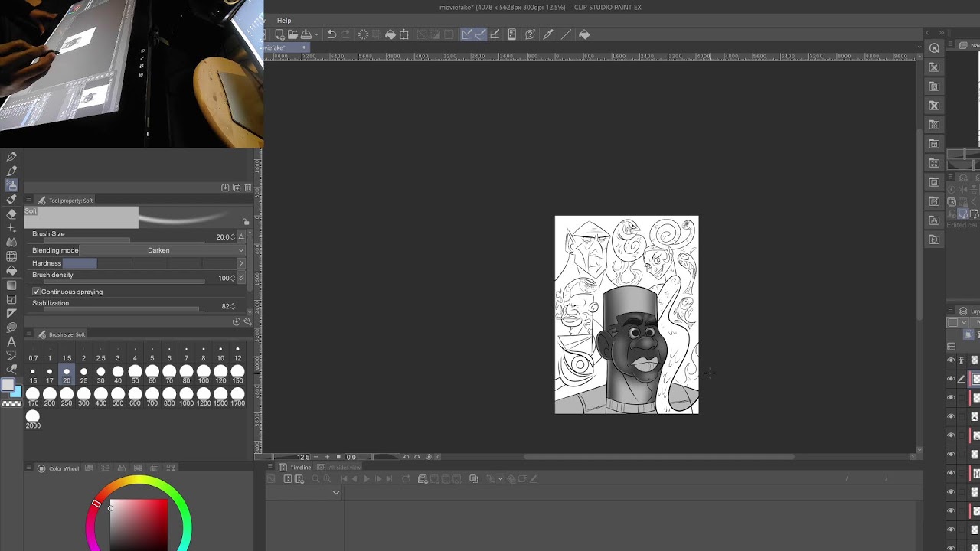
Task: Click the last Fill bucket icon in the command bar
Action: tap(584, 34)
